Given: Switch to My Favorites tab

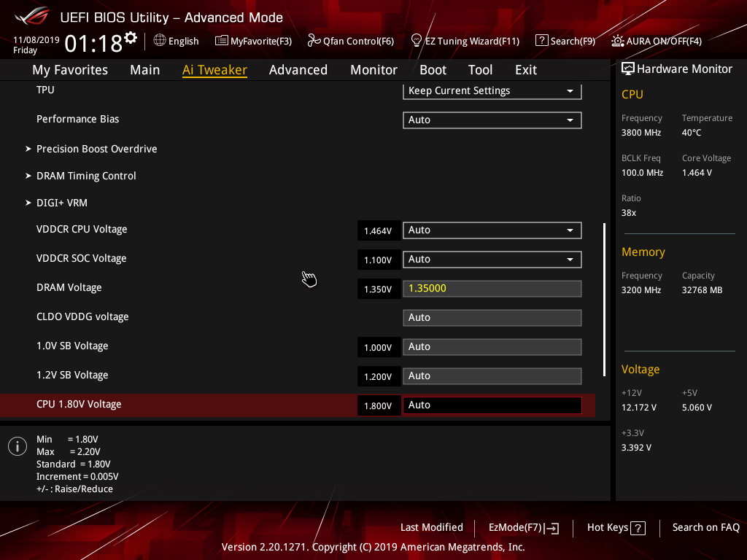Looking at the screenshot, I should point(70,70).
